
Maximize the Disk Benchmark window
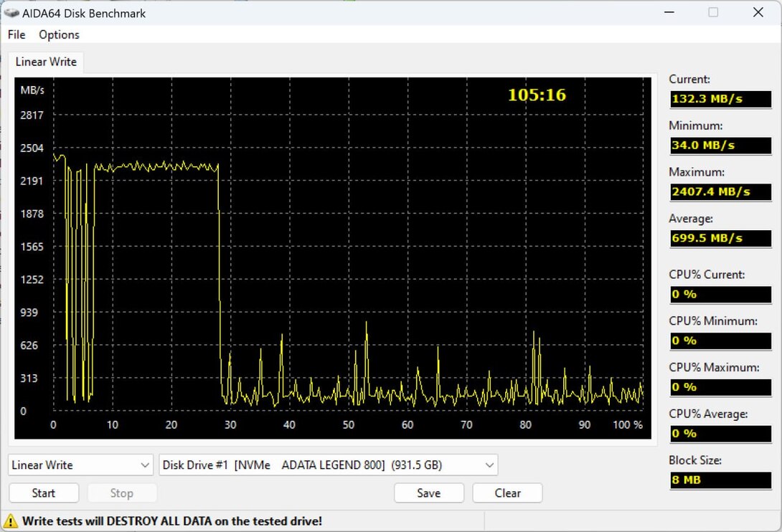click(713, 12)
